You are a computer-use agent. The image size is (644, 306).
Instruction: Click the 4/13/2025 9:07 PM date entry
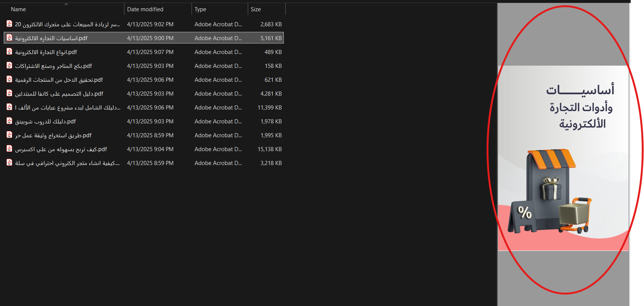click(150, 52)
